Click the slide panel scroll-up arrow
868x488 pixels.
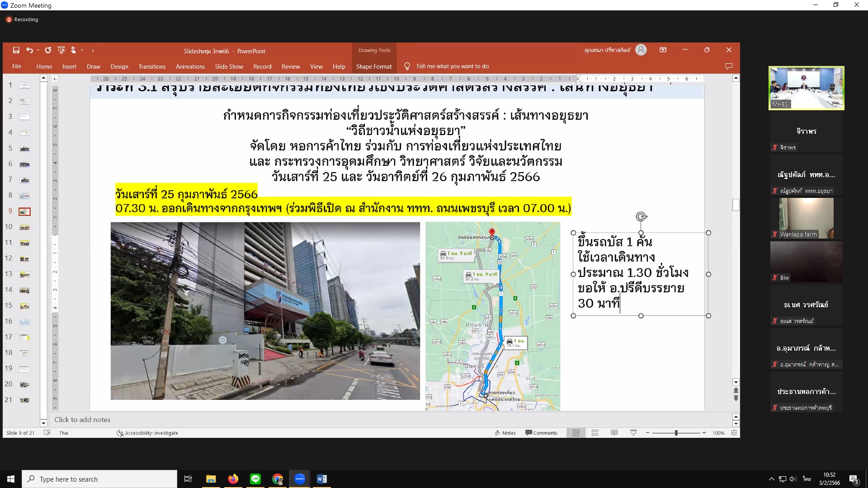point(43,78)
